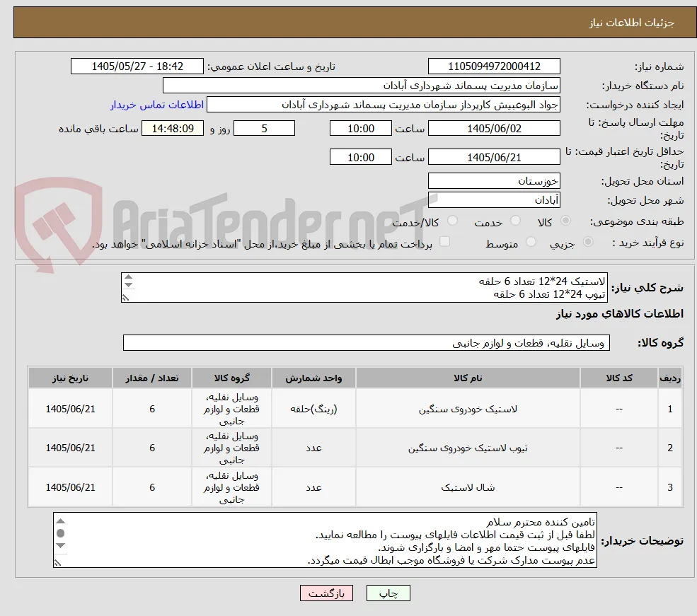Click the price validity date 1405/06/21 field

pyautogui.click(x=494, y=157)
